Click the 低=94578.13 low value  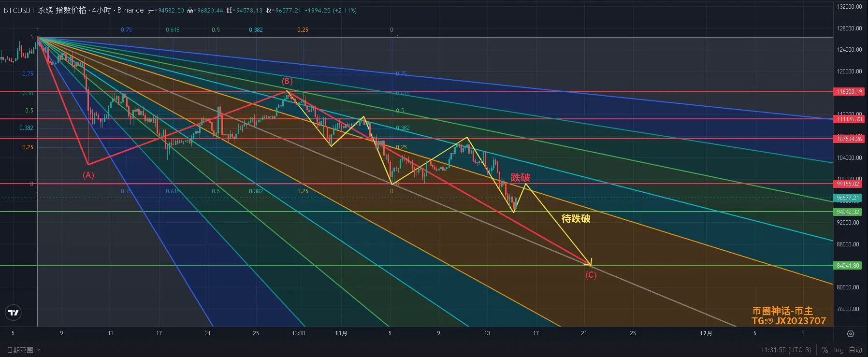245,10
